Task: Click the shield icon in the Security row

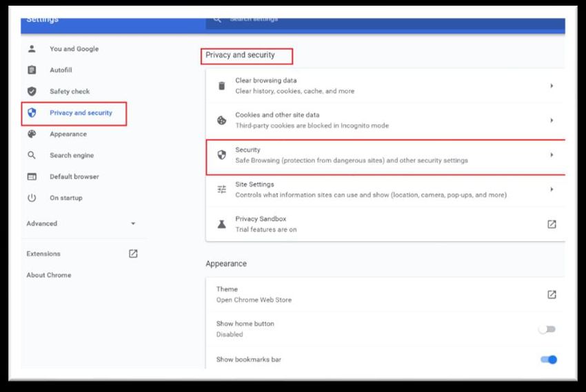Action: pos(221,154)
